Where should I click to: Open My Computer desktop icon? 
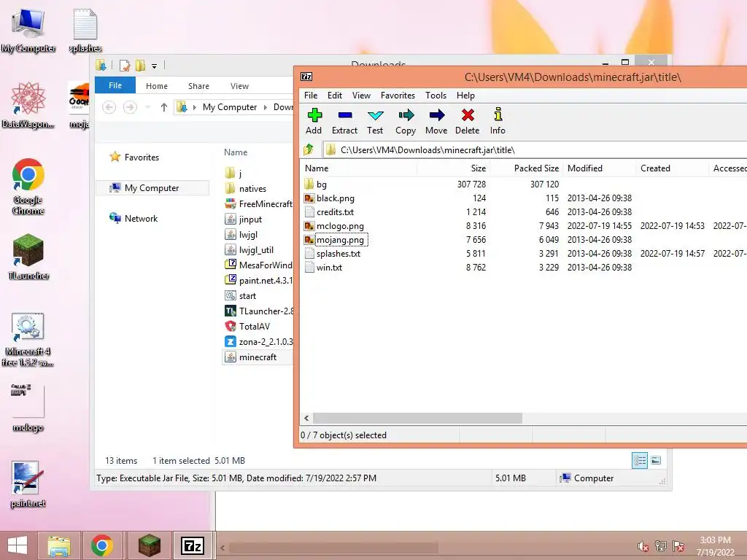28,31
